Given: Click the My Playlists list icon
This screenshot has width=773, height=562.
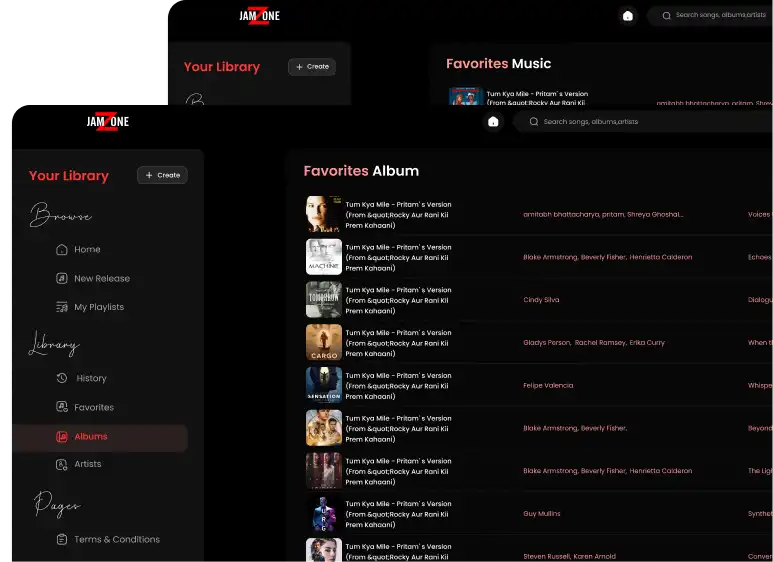Looking at the screenshot, I should pos(62,307).
